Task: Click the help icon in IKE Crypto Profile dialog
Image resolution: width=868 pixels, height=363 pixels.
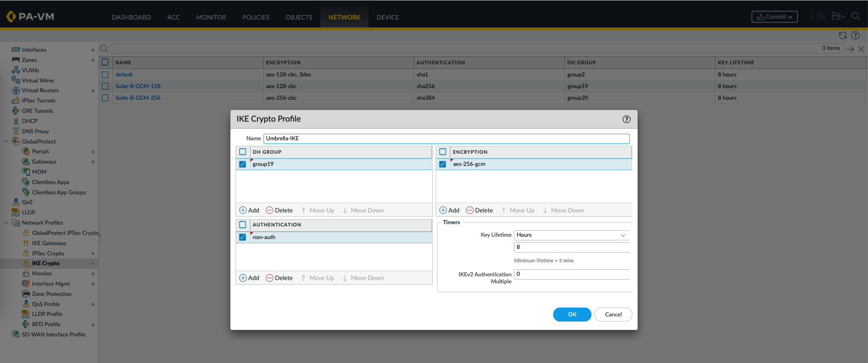Action: (626, 119)
